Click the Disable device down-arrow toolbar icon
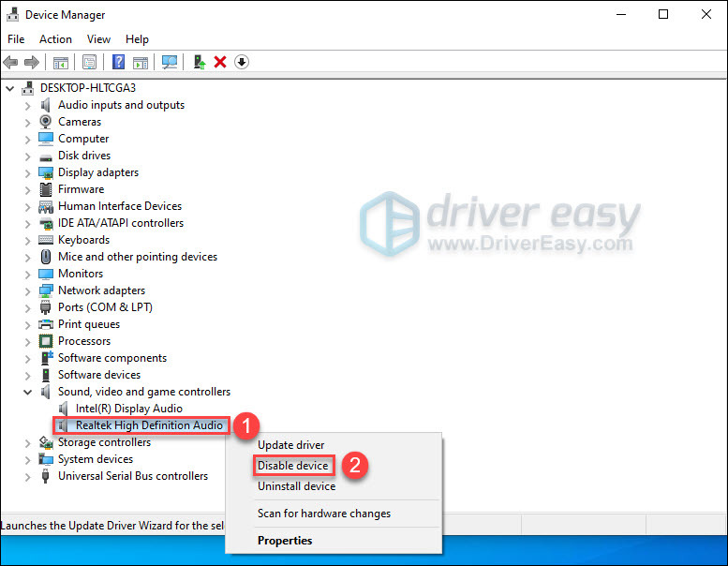728x566 pixels. (242, 62)
